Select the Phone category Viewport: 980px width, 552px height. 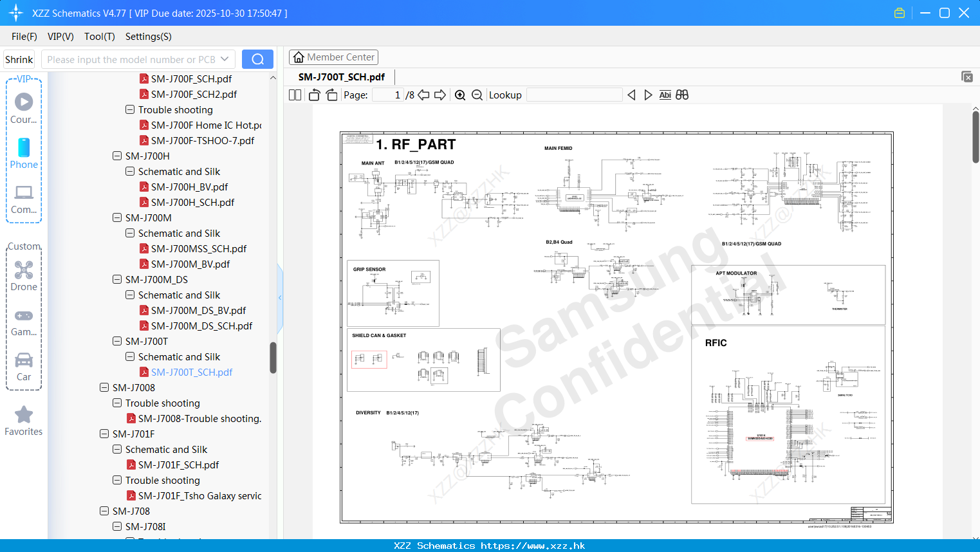tap(24, 153)
